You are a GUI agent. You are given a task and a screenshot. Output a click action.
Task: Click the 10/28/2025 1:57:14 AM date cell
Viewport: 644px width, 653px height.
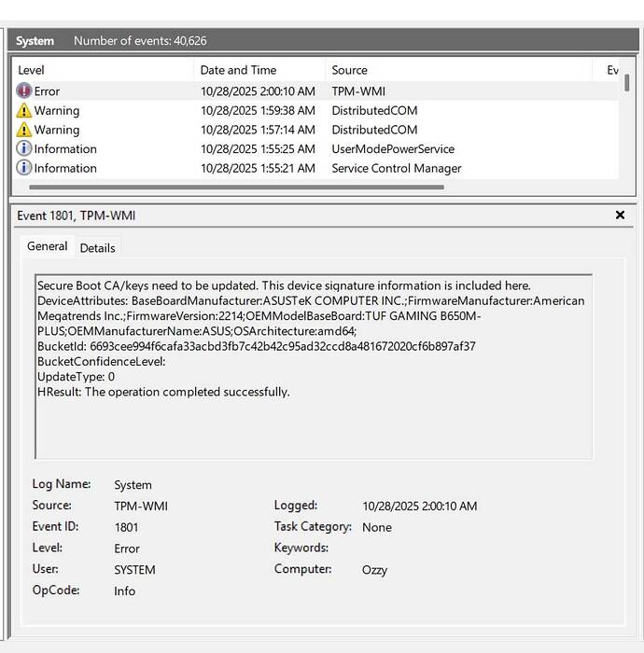pos(258,131)
